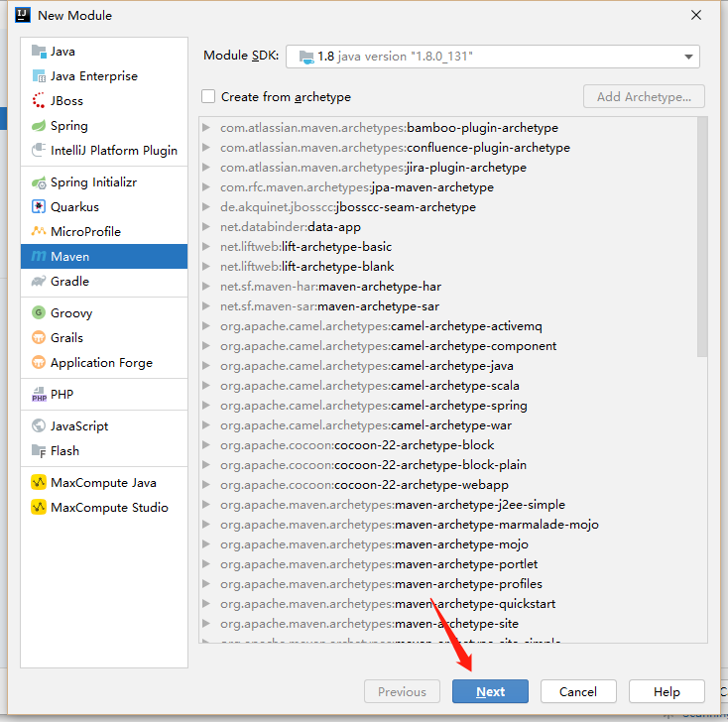Select Java module type
The height and width of the screenshot is (722, 728).
click(x=104, y=51)
